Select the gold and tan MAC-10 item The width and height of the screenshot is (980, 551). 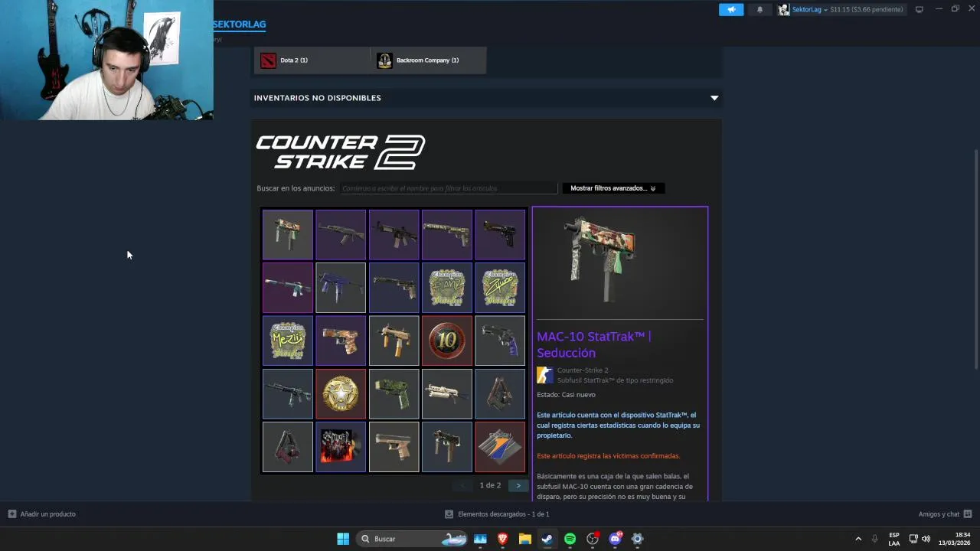pyautogui.click(x=394, y=341)
